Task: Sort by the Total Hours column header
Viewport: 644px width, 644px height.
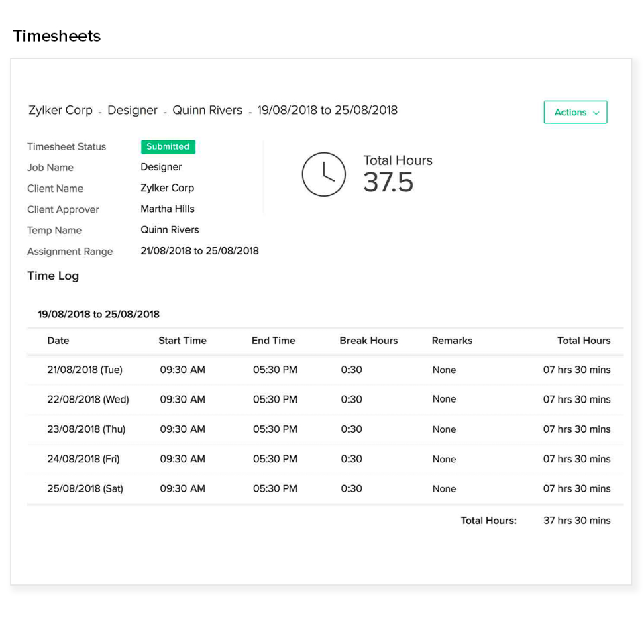Action: click(584, 341)
